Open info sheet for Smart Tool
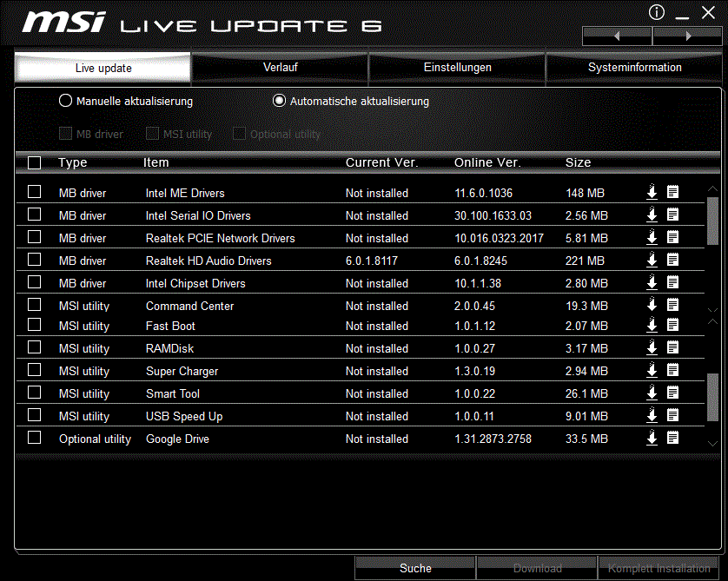This screenshot has width=728, height=581. [x=672, y=393]
